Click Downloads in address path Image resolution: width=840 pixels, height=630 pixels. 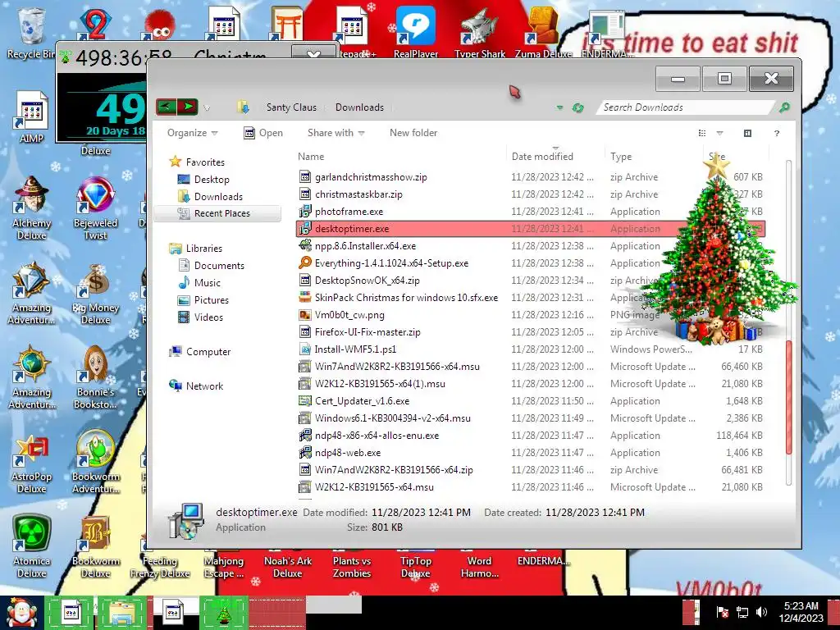tap(359, 107)
